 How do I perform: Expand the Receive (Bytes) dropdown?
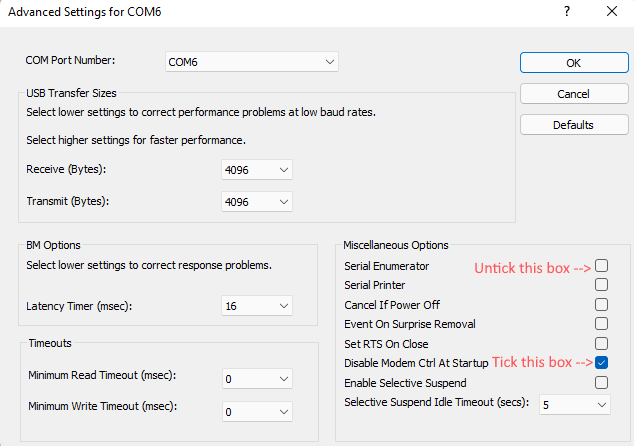tap(257, 170)
